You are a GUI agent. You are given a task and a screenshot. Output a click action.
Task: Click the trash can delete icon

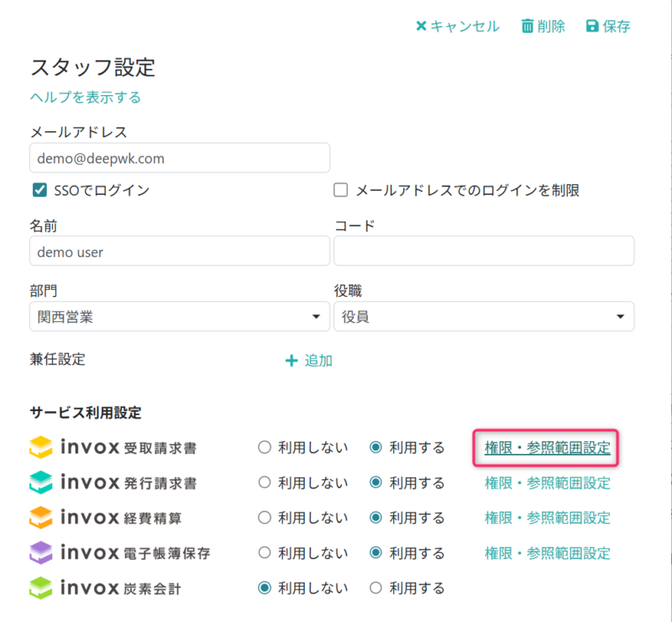click(x=528, y=26)
